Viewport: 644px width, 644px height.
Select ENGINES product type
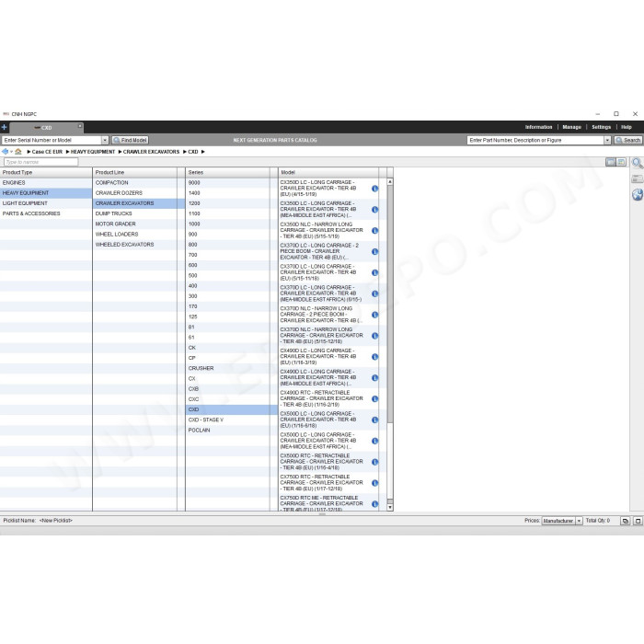tap(46, 183)
